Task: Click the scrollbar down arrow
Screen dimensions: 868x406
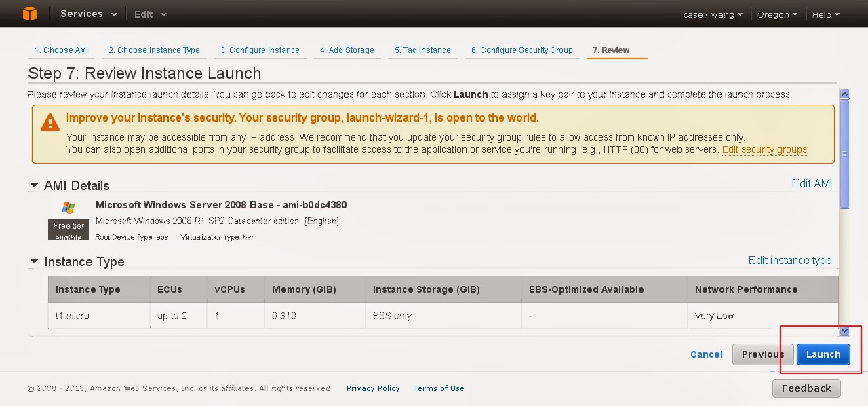Action: pos(844,331)
